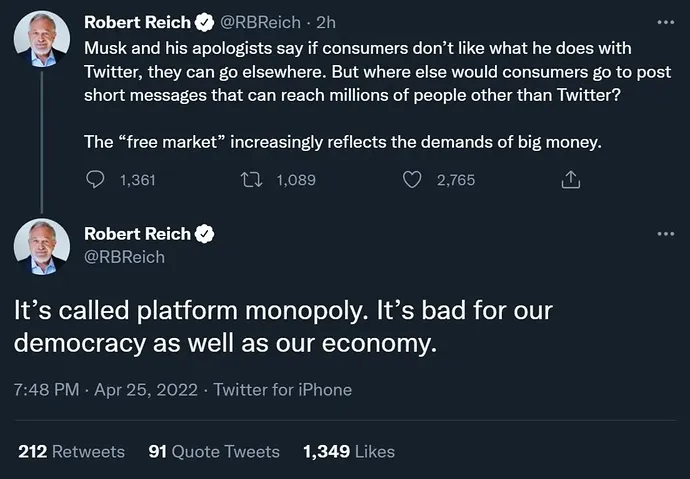Open the 7:48 PM · Apr 25, 2022 timestamp
This screenshot has height=479, width=690.
tap(108, 389)
